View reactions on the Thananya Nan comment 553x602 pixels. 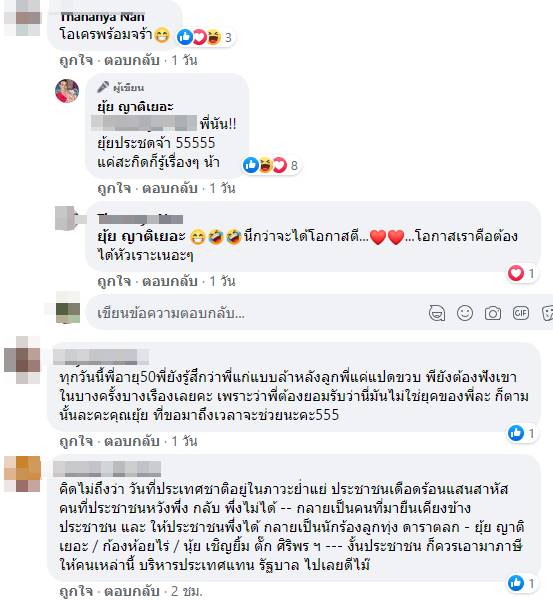pos(204,37)
